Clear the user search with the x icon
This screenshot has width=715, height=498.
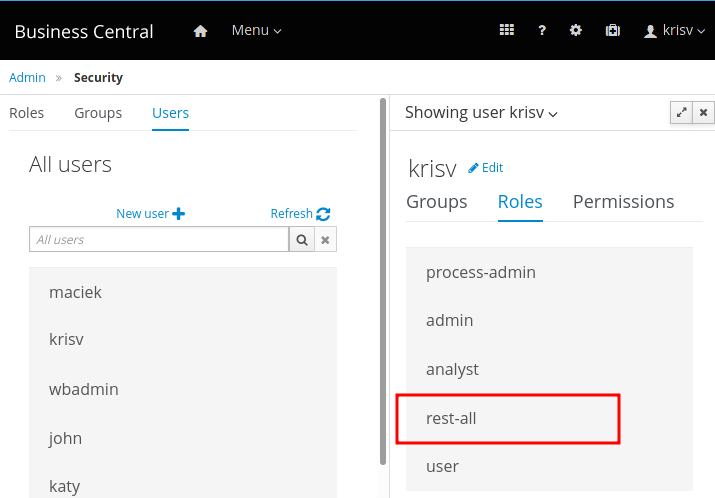(325, 239)
